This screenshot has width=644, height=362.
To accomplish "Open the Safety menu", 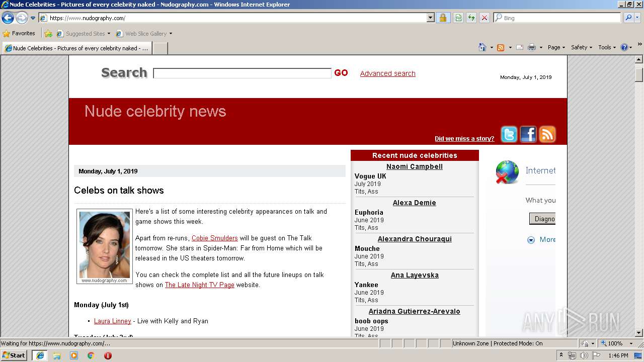I will (x=581, y=47).
